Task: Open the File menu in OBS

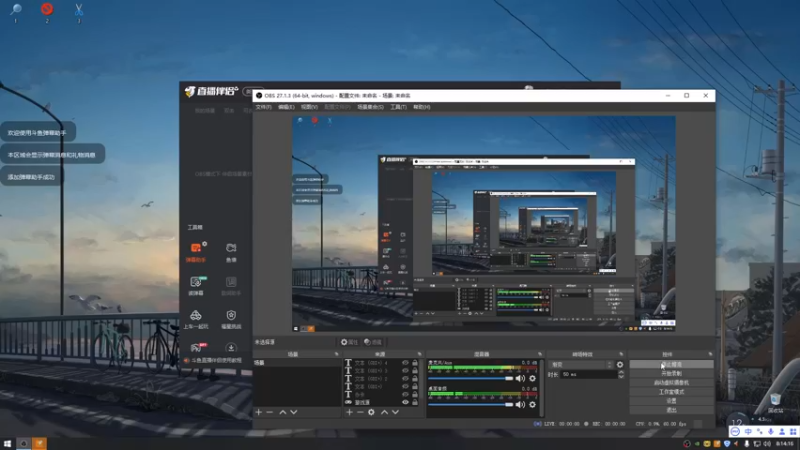Action: 264,107
